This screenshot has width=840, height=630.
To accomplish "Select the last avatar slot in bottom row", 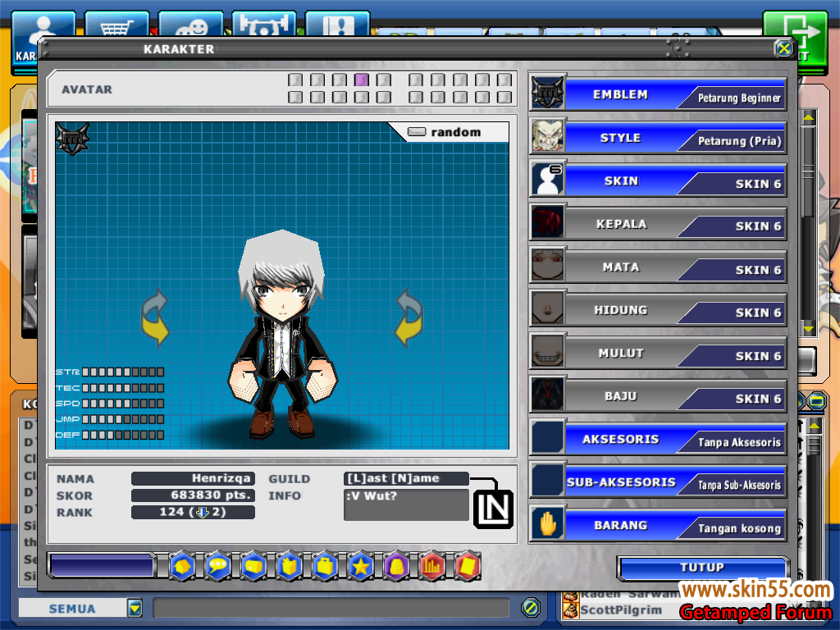I will click(504, 97).
